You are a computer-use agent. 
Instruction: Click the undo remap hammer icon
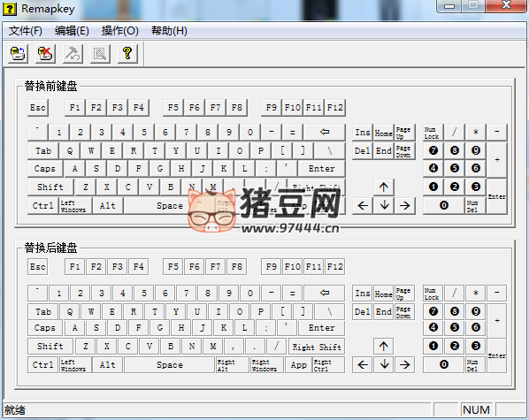[x=73, y=54]
